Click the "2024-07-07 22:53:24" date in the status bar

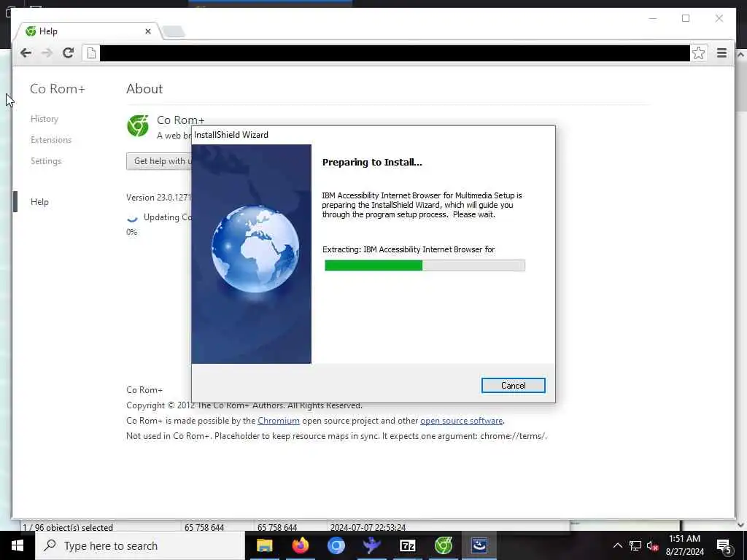click(368, 527)
